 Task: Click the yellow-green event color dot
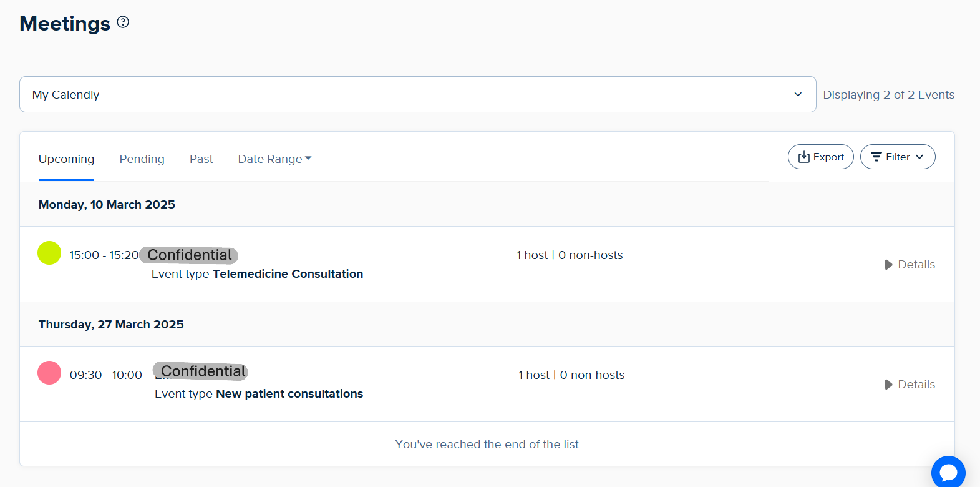49,253
